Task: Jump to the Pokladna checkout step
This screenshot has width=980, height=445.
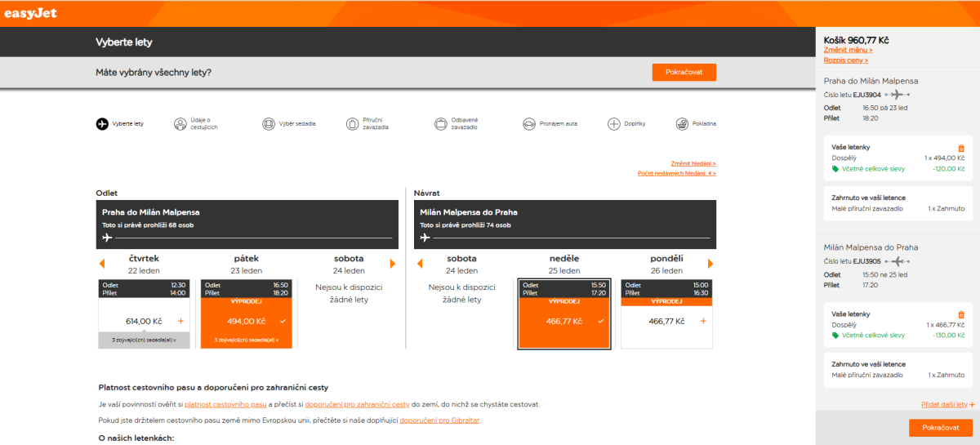Action: (x=696, y=124)
